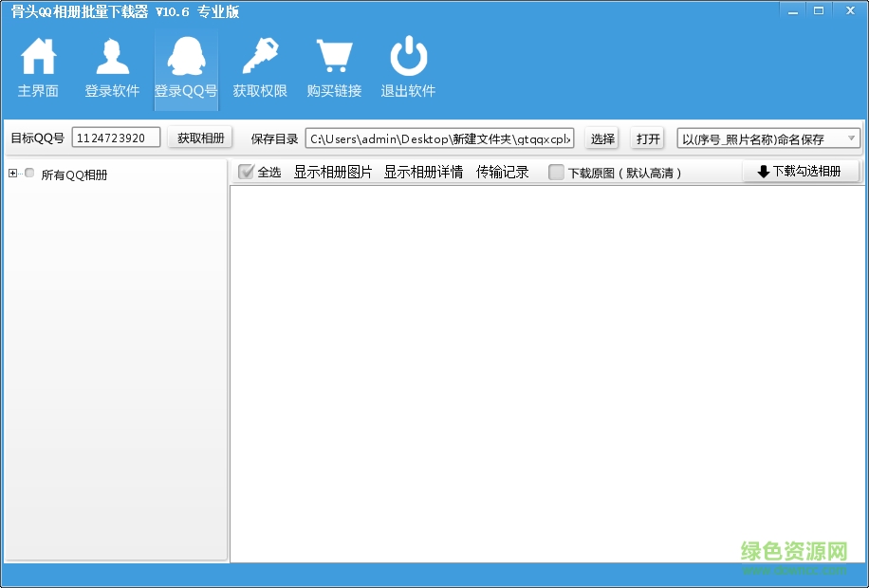Click the 绿色资源网 watermark link
Image resolution: width=869 pixels, height=588 pixels.
coord(792,549)
